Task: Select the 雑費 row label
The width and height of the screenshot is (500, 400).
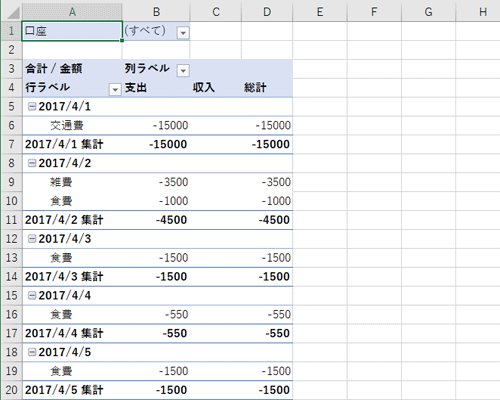Action: (61, 182)
